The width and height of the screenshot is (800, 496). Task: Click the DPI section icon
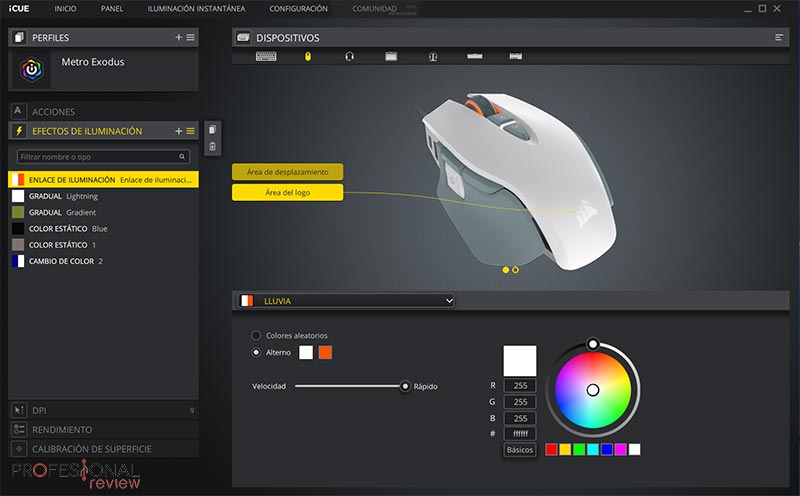coord(19,410)
